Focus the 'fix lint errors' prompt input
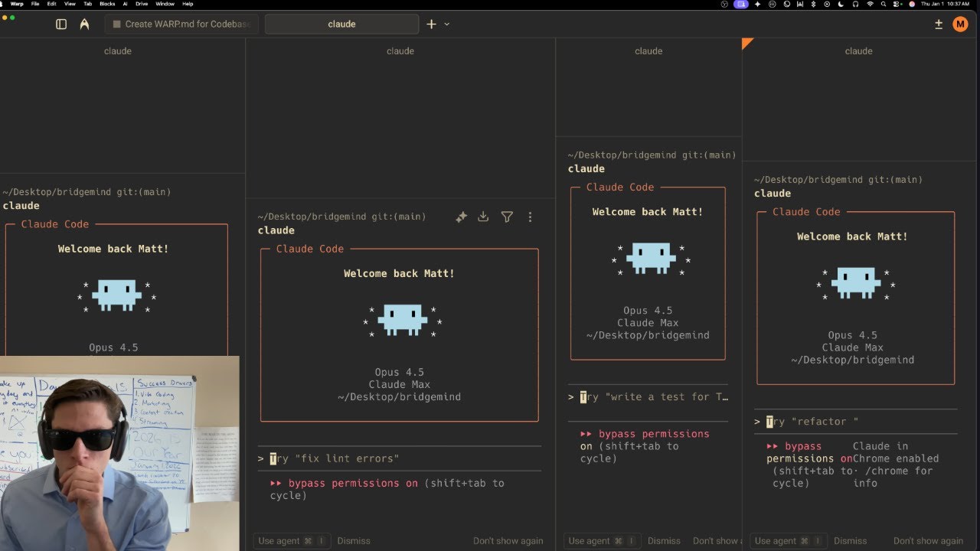Screen dimensions: 980x551 point(400,458)
